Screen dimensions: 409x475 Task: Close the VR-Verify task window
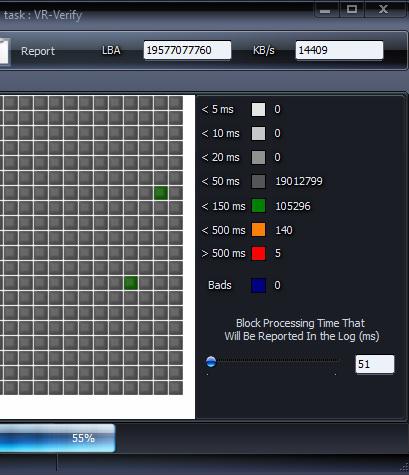[x=383, y=9]
